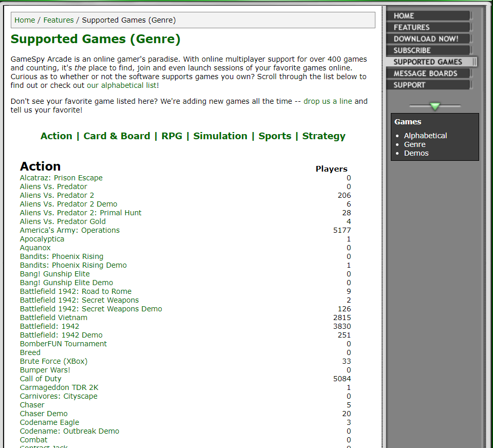The width and height of the screenshot is (493, 448).
Task: Open Carnivores: Cityscape link
Action: 59,397
